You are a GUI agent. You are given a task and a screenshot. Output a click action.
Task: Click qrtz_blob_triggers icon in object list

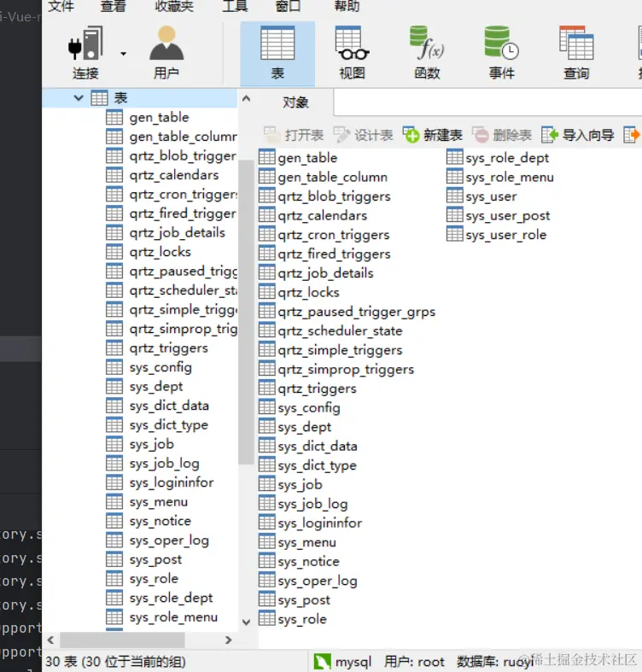(267, 196)
